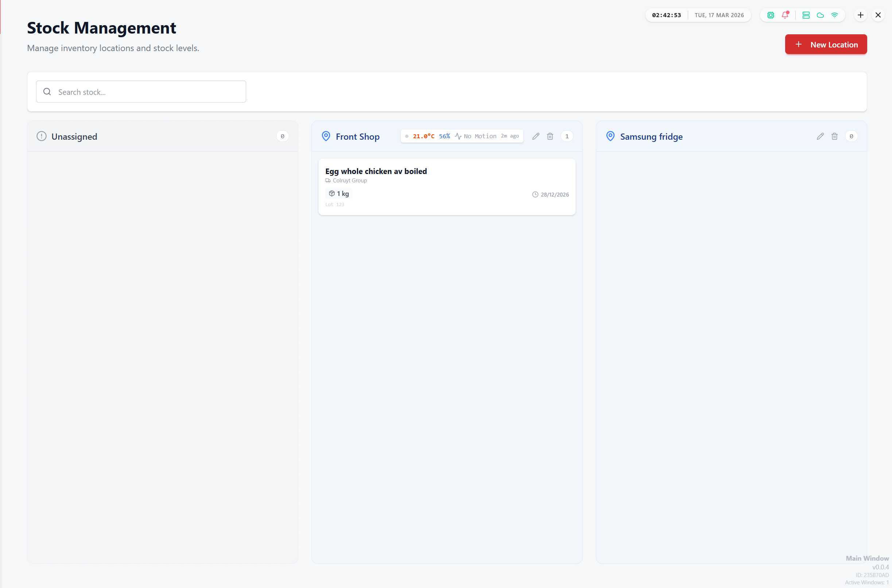The width and height of the screenshot is (892, 588).
Task: Delete the Front Shop location
Action: [550, 136]
